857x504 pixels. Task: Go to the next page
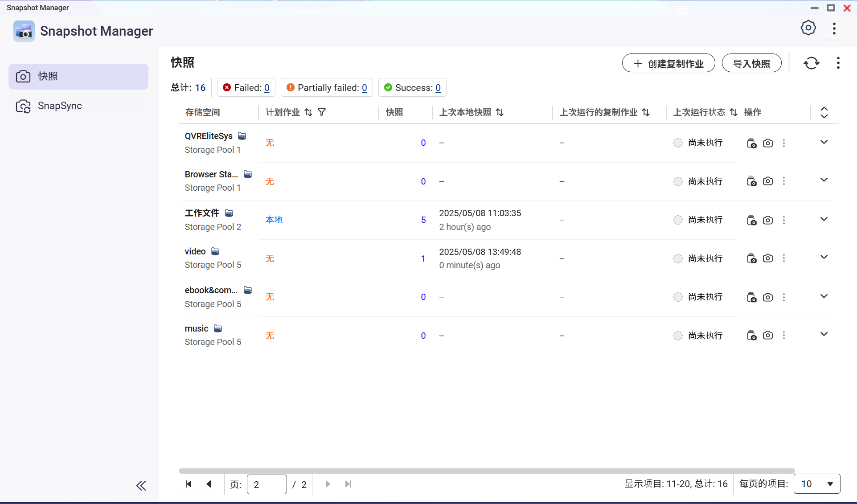tap(328, 484)
